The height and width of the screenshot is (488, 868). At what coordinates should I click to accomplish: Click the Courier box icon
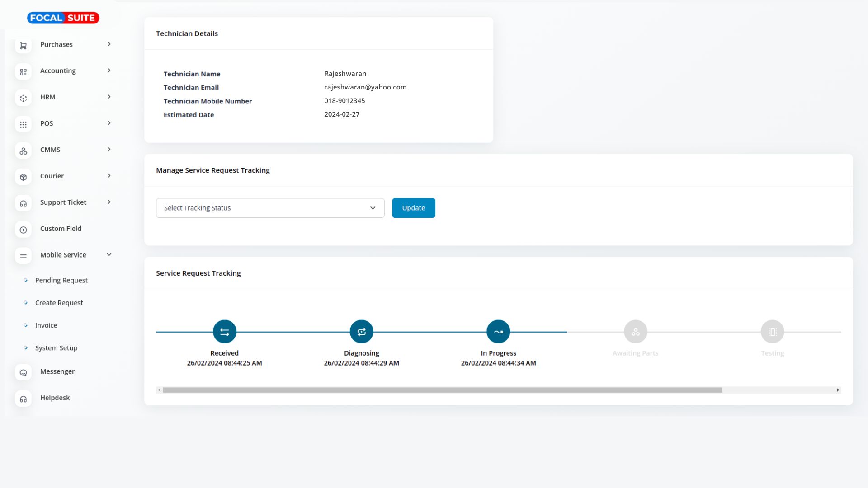tap(23, 177)
